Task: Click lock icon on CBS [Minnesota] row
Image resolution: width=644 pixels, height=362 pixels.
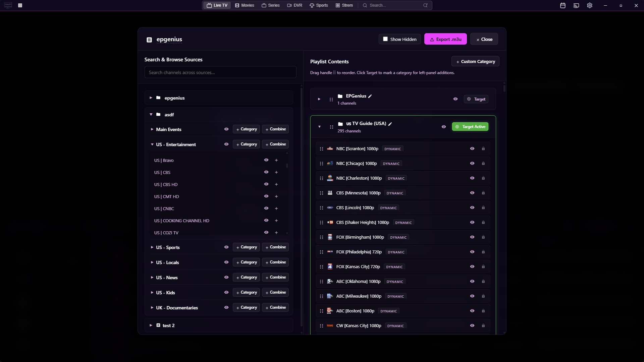Action: (x=483, y=193)
